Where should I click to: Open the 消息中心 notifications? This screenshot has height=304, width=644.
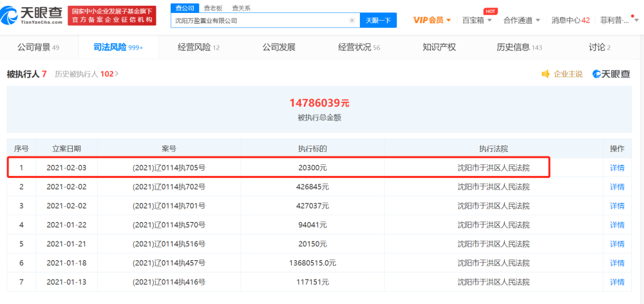point(571,20)
